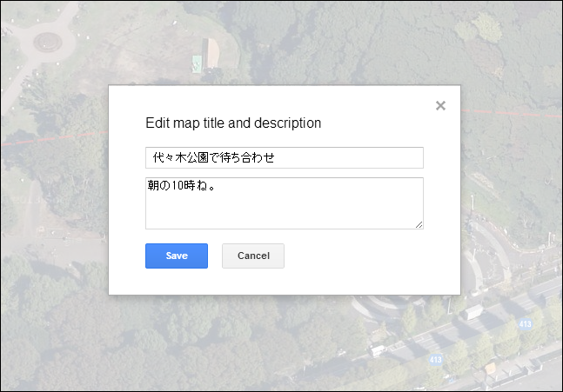Click the 413 route shield near the small van
Image resolution: width=563 pixels, height=392 pixels.
pyautogui.click(x=433, y=358)
